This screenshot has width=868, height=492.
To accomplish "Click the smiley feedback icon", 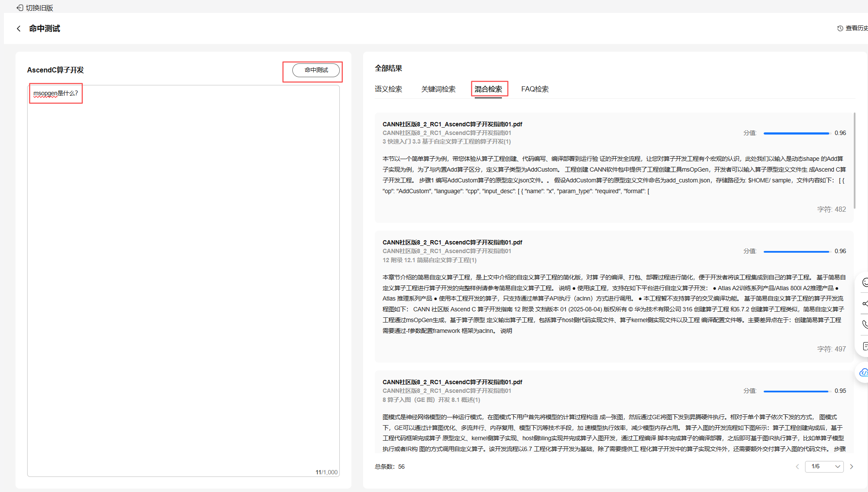I will 865,282.
